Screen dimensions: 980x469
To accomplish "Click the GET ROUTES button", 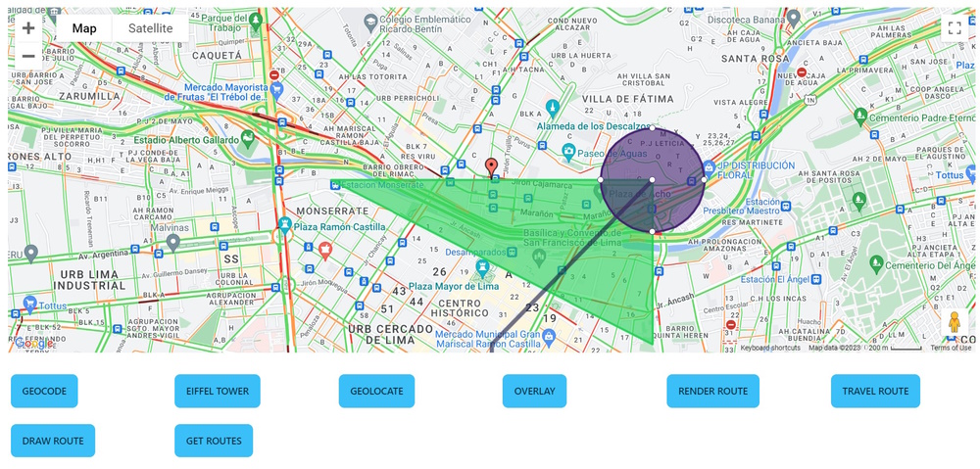I will [214, 441].
